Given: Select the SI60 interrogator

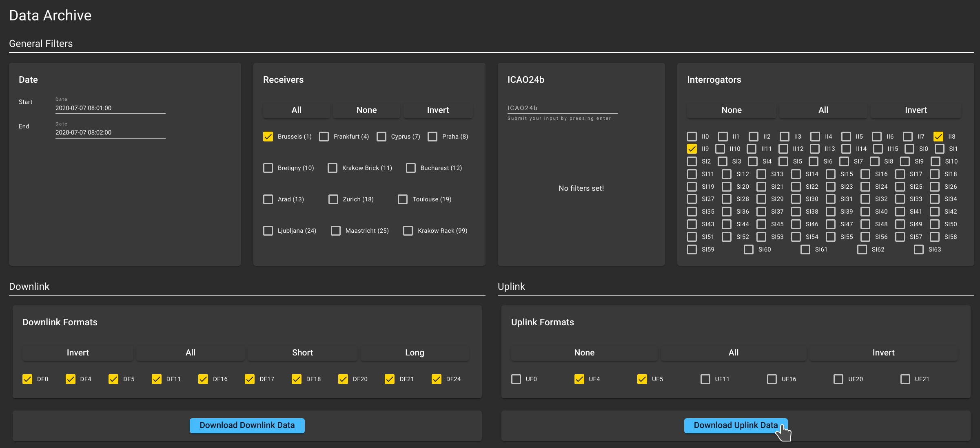Looking at the screenshot, I should click(749, 249).
